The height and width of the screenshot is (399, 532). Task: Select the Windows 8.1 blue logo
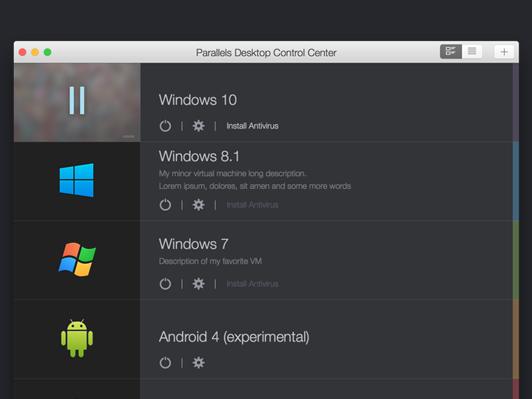76,180
